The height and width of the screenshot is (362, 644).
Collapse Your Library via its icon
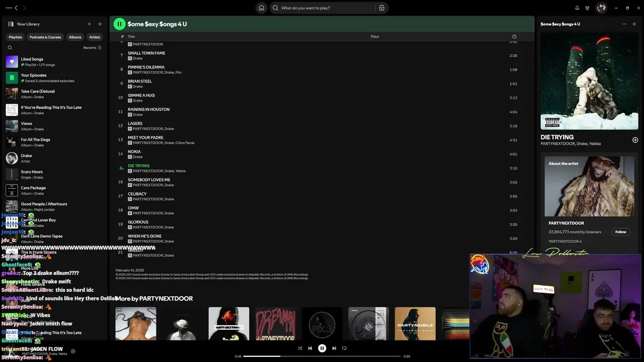pyautogui.click(x=11, y=24)
